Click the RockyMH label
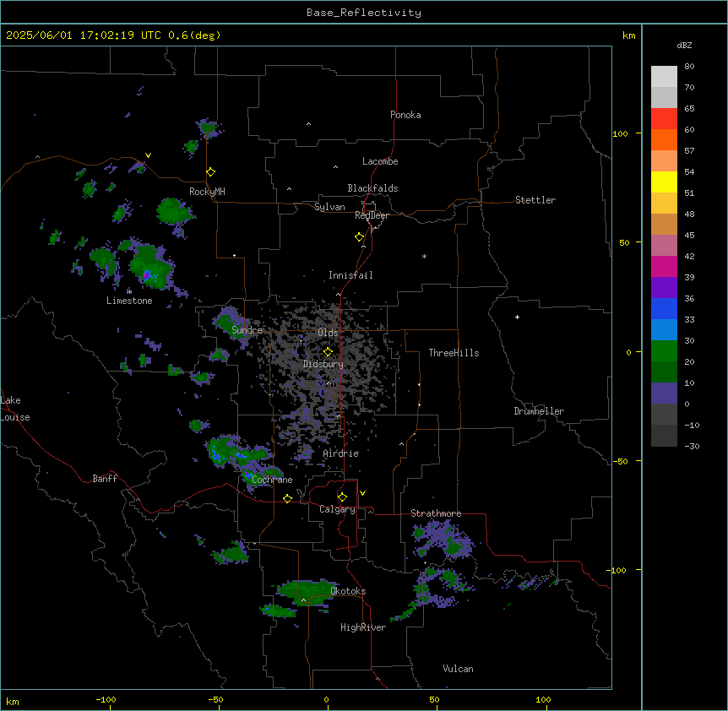Screen dimensions: 728x711 tap(207, 192)
